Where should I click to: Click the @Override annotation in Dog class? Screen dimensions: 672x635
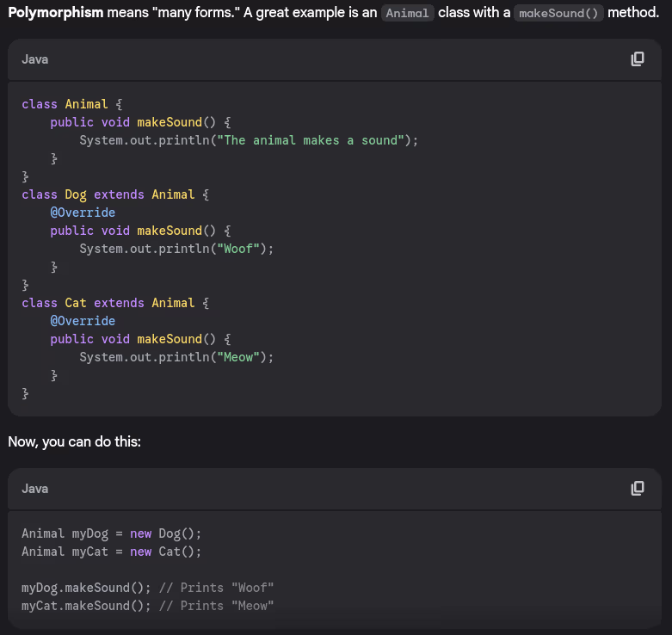pos(83,213)
